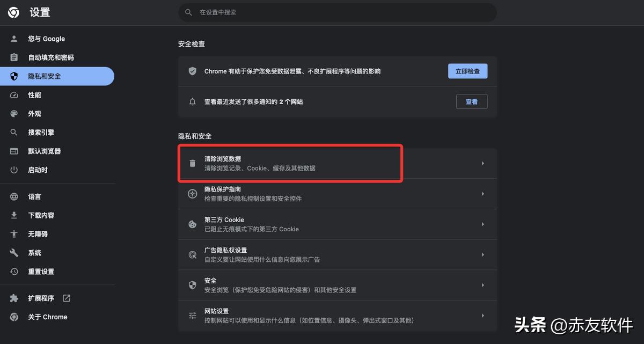Image resolution: width=644 pixels, height=344 pixels.
Task: Click the 查看 button for notifications
Action: coord(471,101)
